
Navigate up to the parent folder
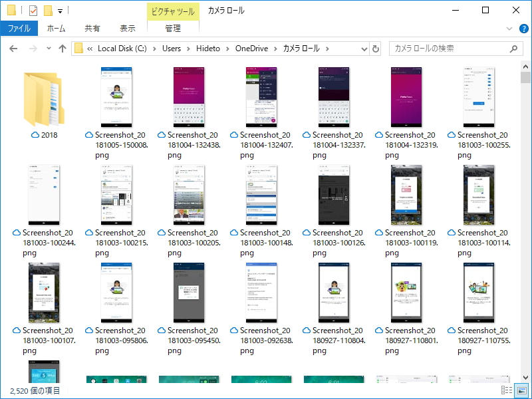(x=63, y=48)
